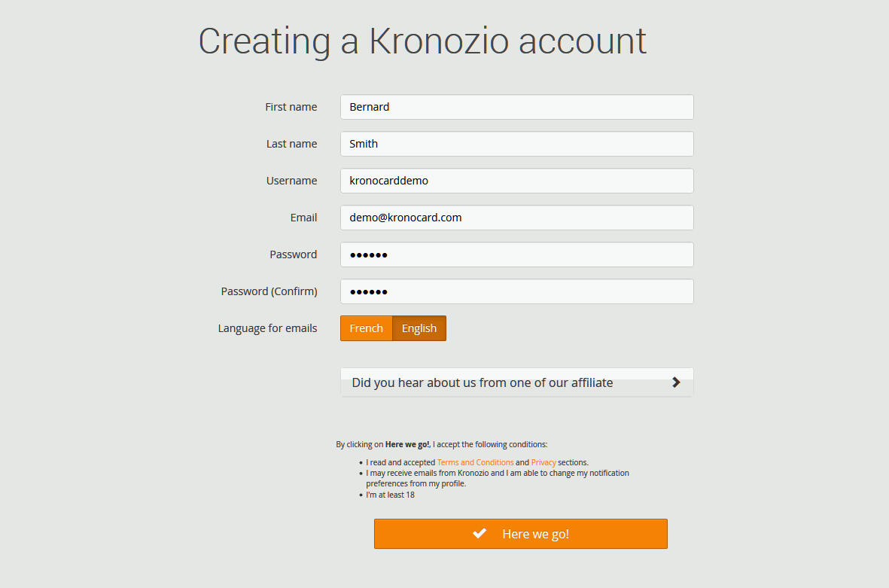Image resolution: width=889 pixels, height=588 pixels.
Task: Click the 'Creating a Kronozio account' heading
Action: pyautogui.click(x=422, y=41)
